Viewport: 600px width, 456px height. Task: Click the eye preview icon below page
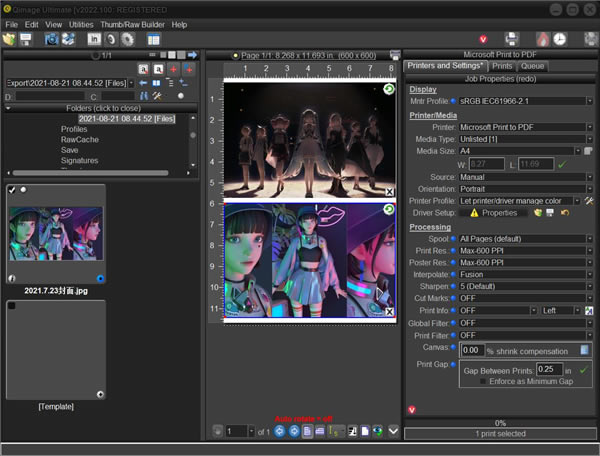pos(377,432)
